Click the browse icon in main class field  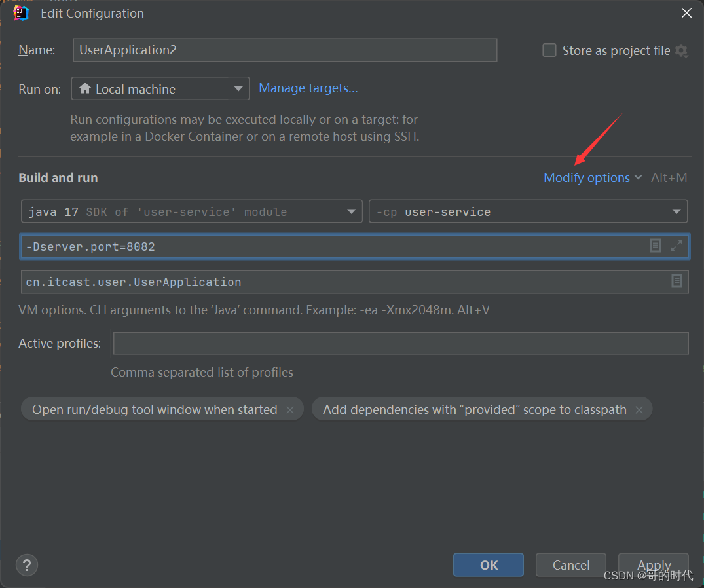pyautogui.click(x=676, y=282)
